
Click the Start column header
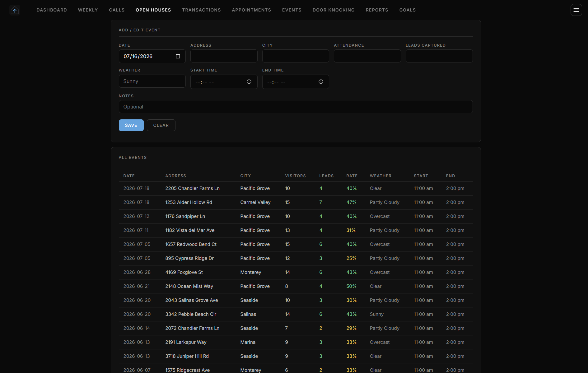click(421, 176)
